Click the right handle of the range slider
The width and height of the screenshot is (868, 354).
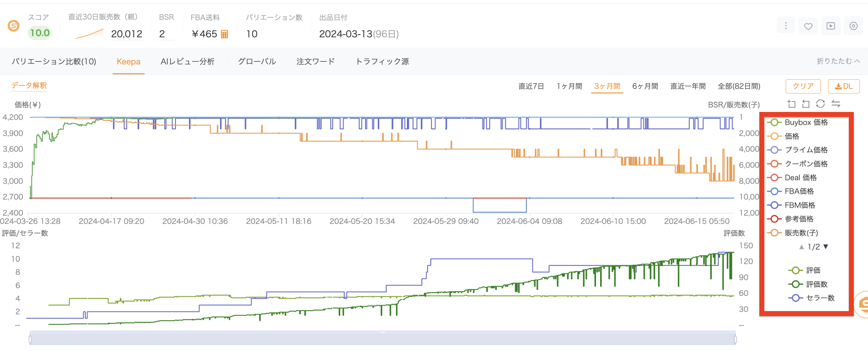[735, 339]
